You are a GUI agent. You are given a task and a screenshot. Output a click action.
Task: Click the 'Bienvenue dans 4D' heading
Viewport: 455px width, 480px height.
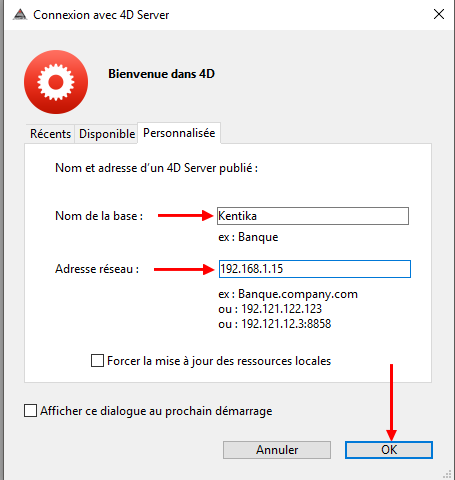point(161,74)
